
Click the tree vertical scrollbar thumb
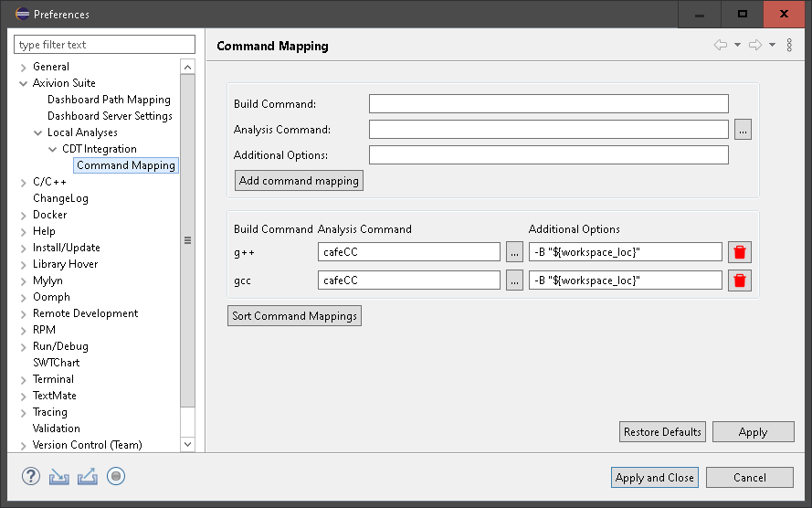(x=187, y=240)
